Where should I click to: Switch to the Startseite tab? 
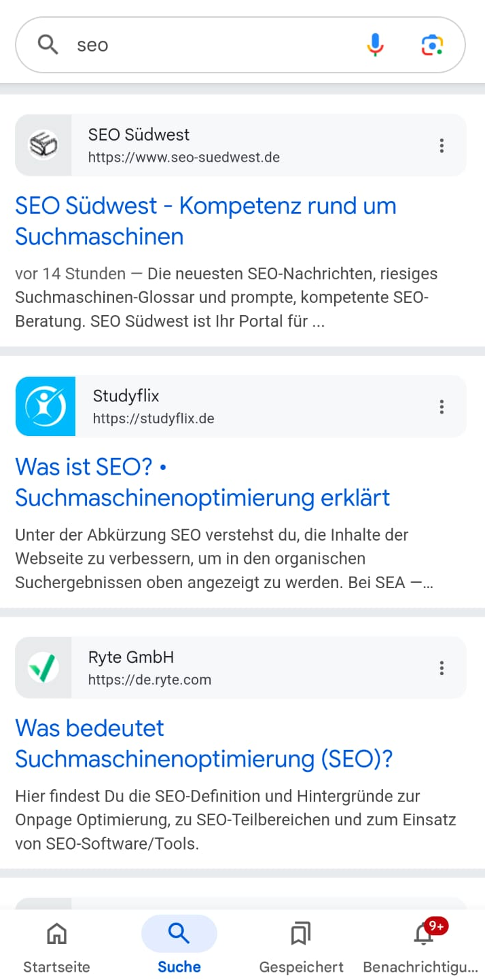click(x=56, y=944)
